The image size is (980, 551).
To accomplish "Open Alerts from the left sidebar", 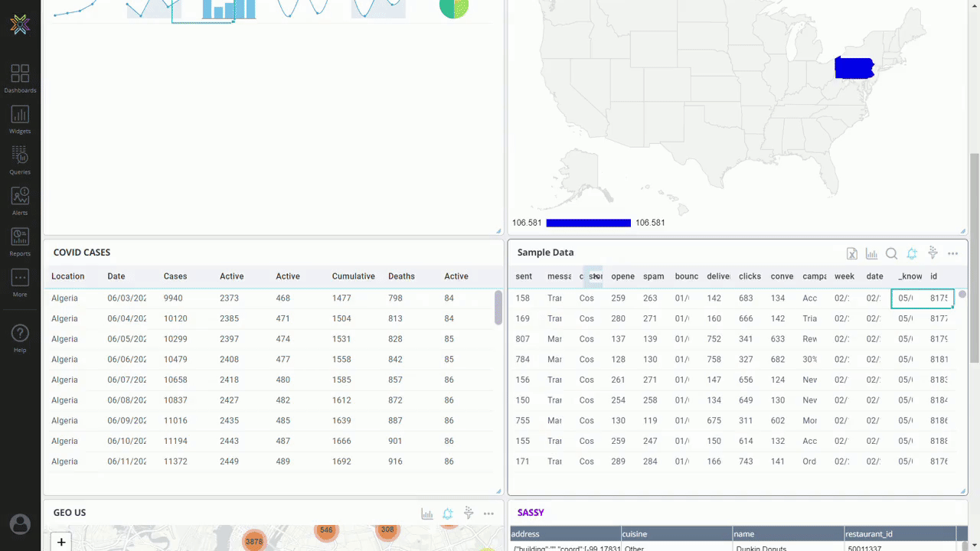I will click(20, 201).
